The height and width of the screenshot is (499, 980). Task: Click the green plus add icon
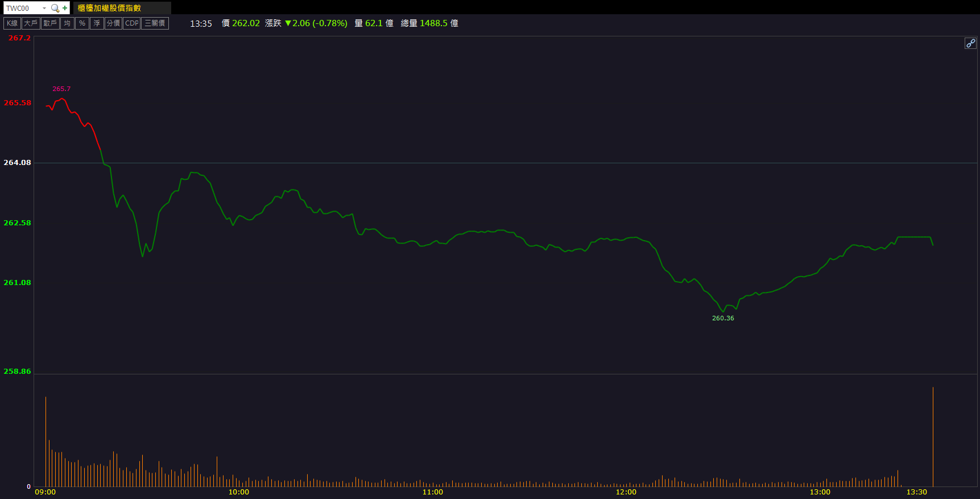pyautogui.click(x=65, y=8)
